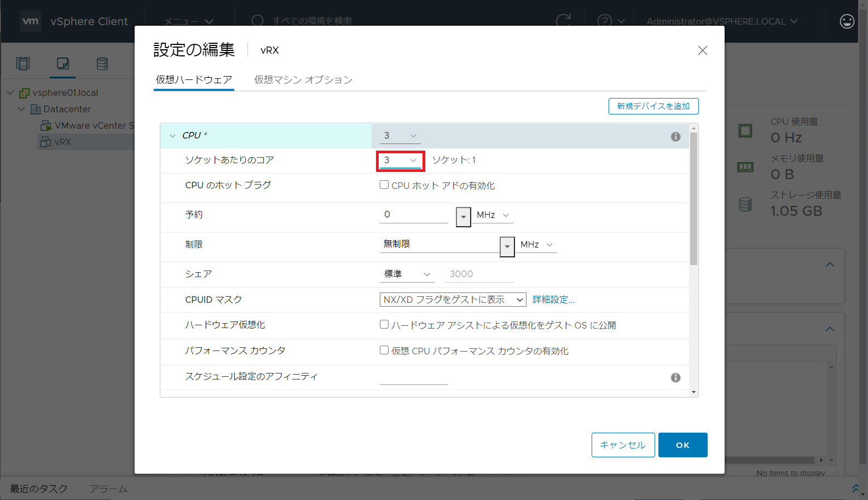The image size is (868, 500).
Task: Click the storage usage icon
Action: (x=745, y=204)
